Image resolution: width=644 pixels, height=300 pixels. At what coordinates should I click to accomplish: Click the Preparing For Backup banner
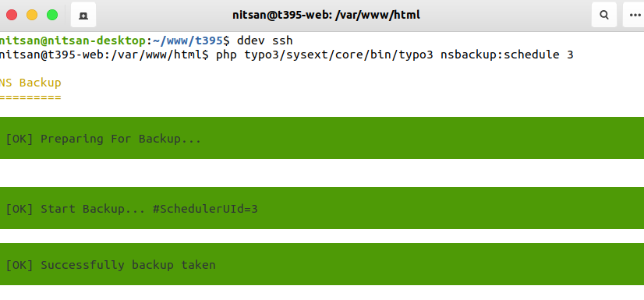click(x=322, y=138)
